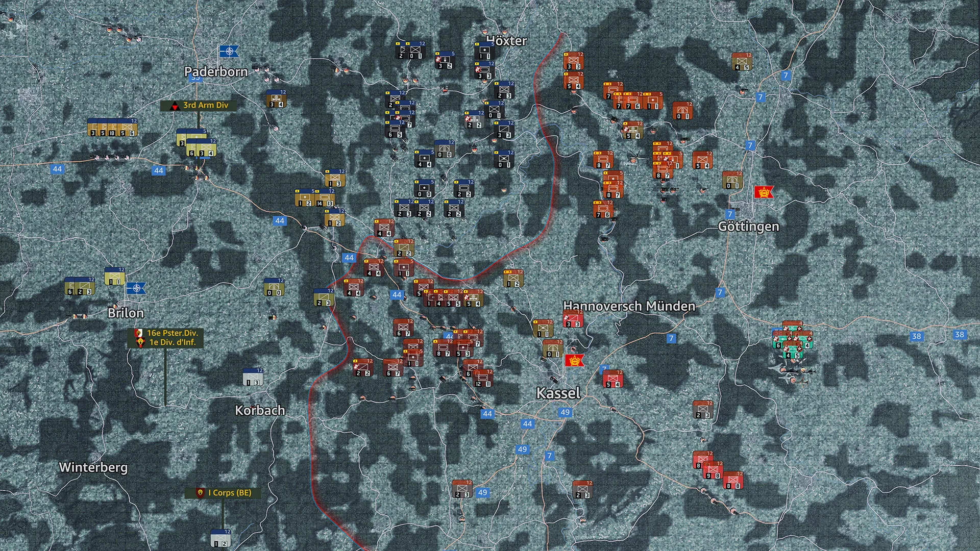Click the unit marked 3 4 east of Paderborn
The width and height of the screenshot is (980, 551).
click(x=276, y=99)
